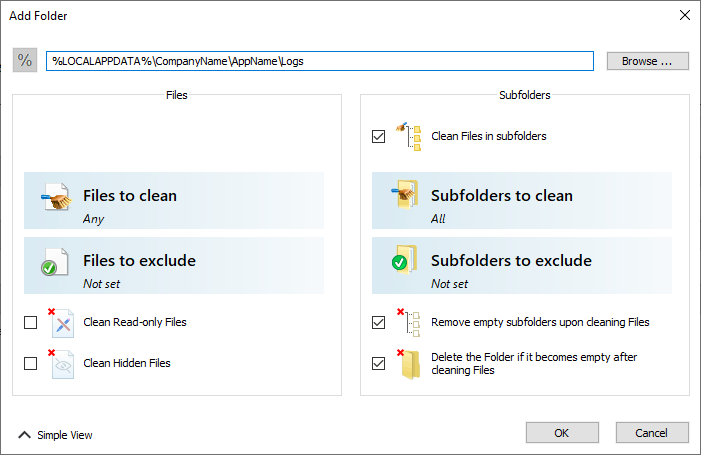
Task: Click the Cancel button
Action: [652, 433]
